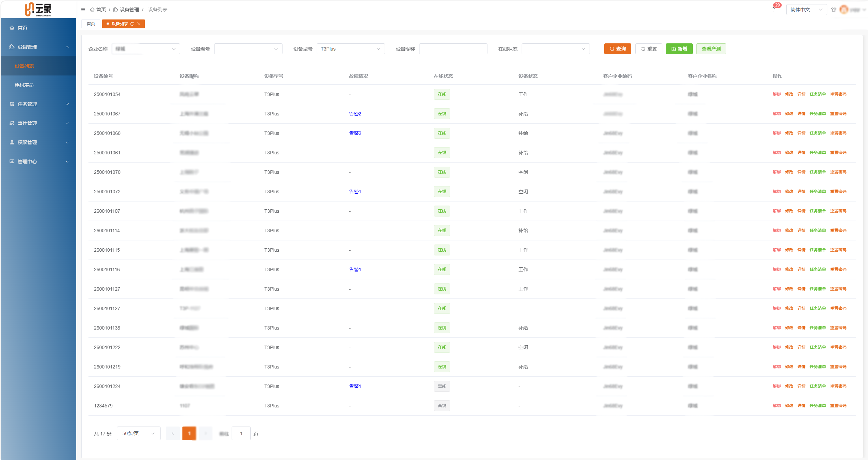Click the jump-to-page input field
Viewport: 868px width, 460px height.
pyautogui.click(x=241, y=433)
